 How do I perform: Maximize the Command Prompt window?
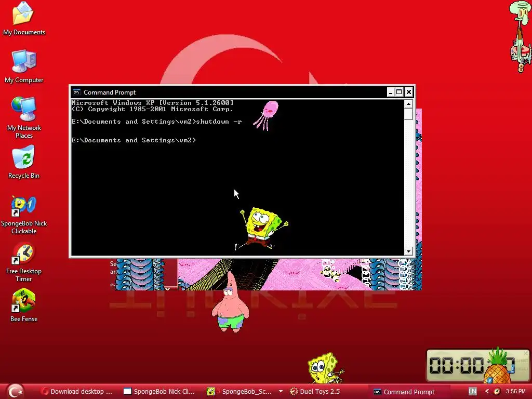tap(400, 92)
